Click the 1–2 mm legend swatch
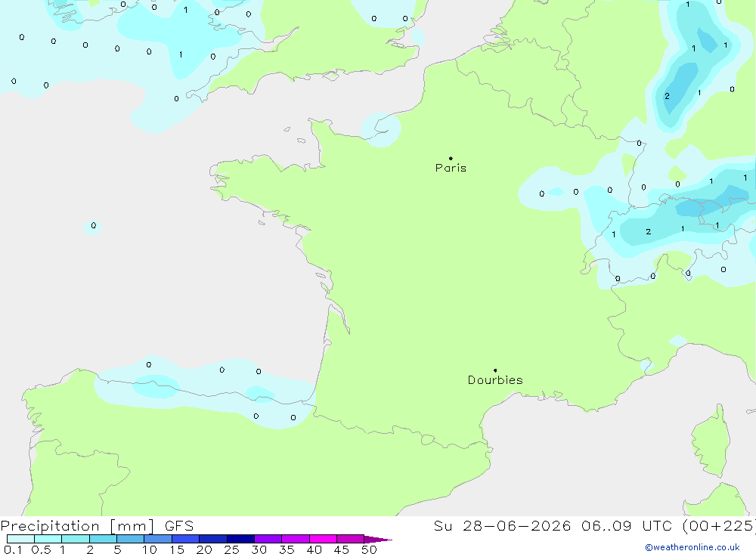The image size is (756, 554). (x=76, y=539)
